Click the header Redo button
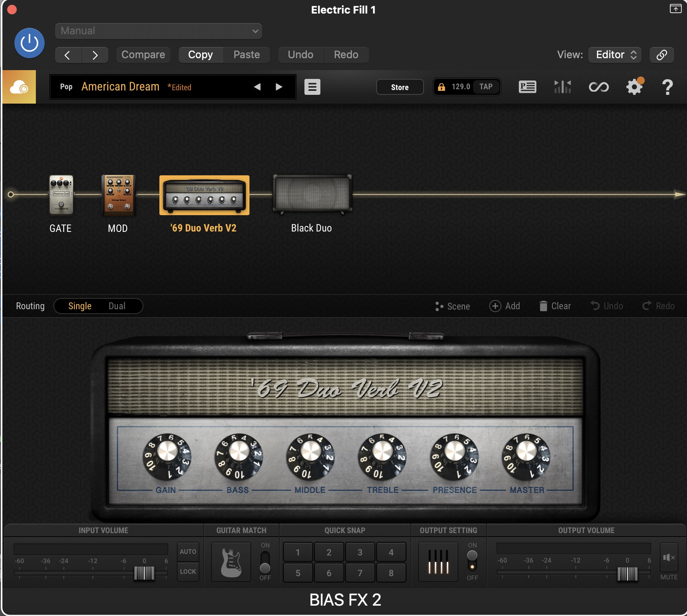The width and height of the screenshot is (687, 616). point(346,55)
